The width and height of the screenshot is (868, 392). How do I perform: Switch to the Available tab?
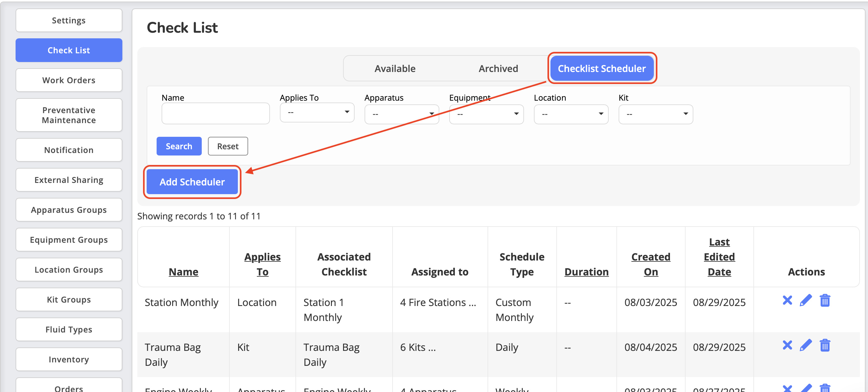coord(395,69)
